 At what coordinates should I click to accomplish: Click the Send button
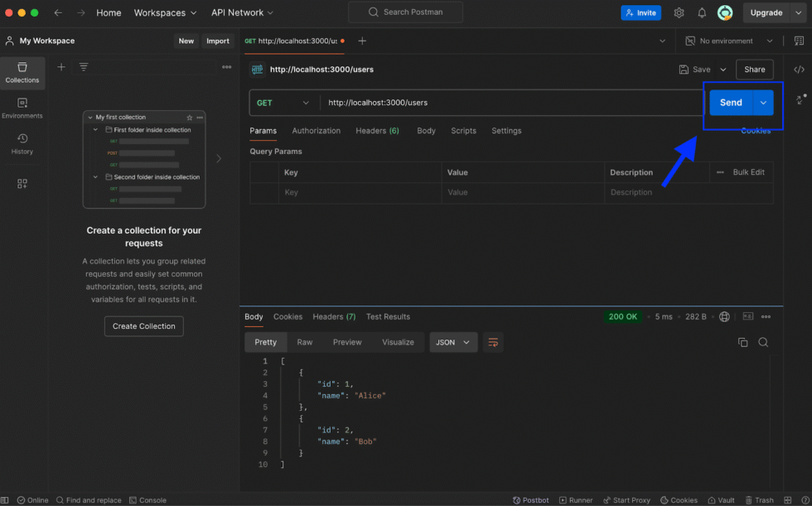(731, 103)
